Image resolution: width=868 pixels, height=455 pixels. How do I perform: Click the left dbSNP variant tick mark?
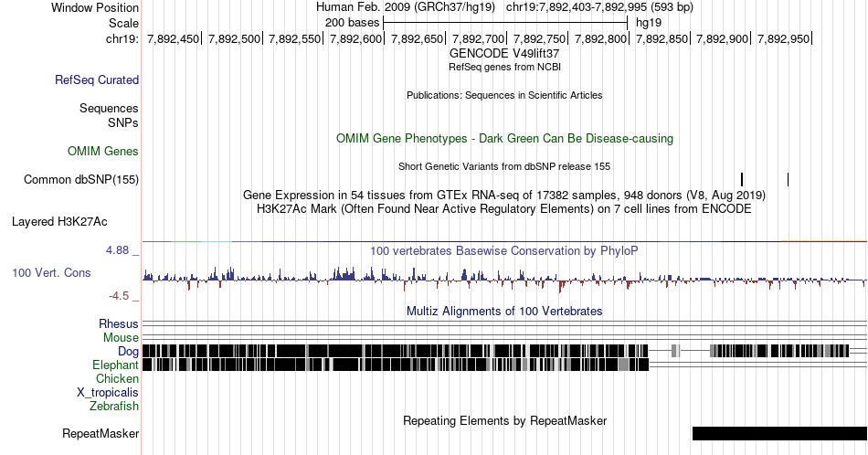click(x=742, y=179)
